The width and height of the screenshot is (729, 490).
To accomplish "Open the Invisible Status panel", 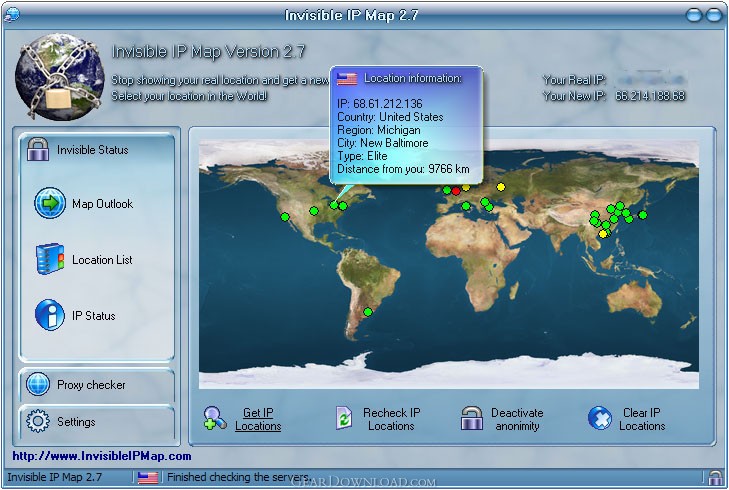I will [97, 150].
